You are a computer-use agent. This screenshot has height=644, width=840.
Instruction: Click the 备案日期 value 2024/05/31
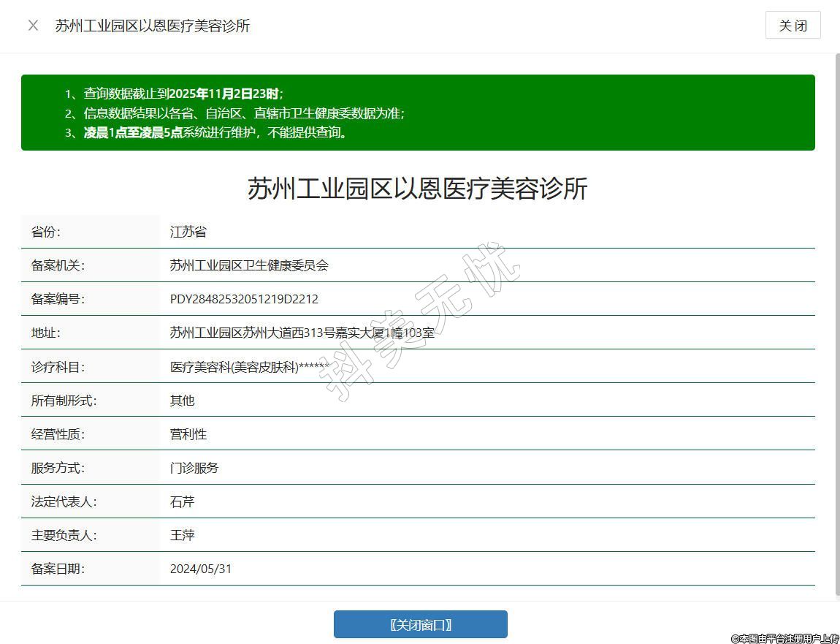[200, 569]
